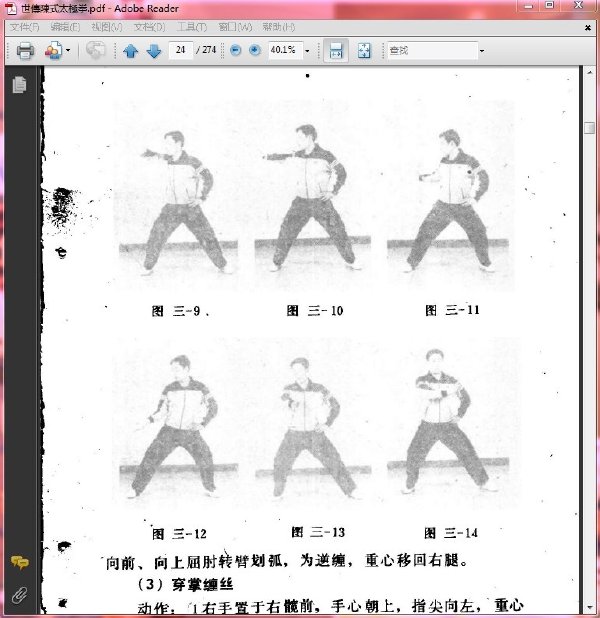The image size is (600, 618).
Task: Zoom in with the plus button
Action: click(255, 50)
